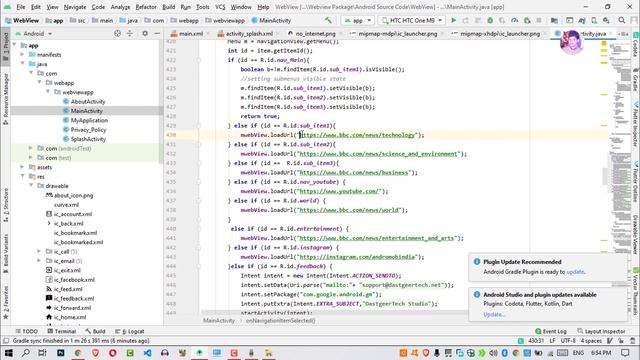
Task: Open the File menu
Action: click(20, 7)
